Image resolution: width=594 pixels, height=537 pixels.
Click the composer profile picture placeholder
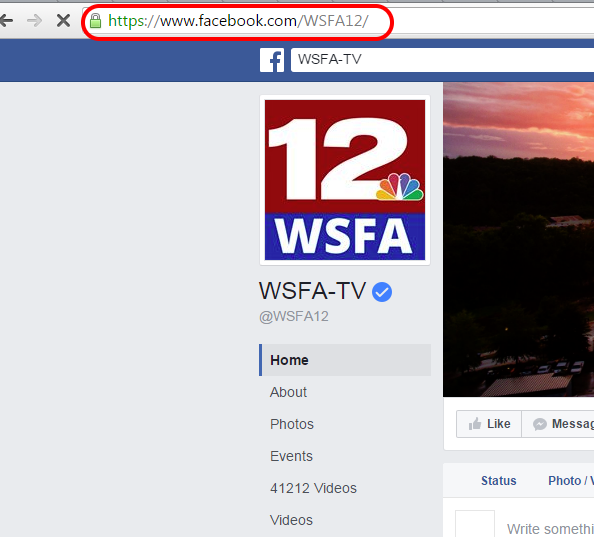pyautogui.click(x=475, y=524)
